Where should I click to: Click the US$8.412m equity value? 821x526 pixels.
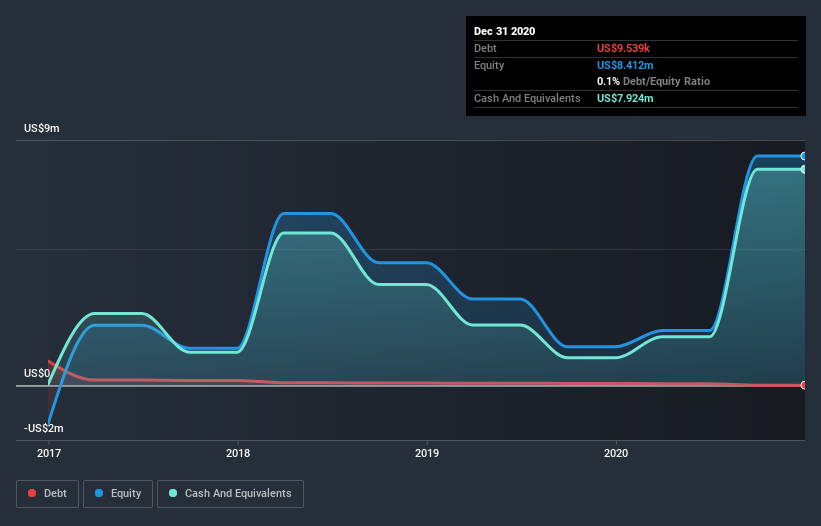click(625, 65)
